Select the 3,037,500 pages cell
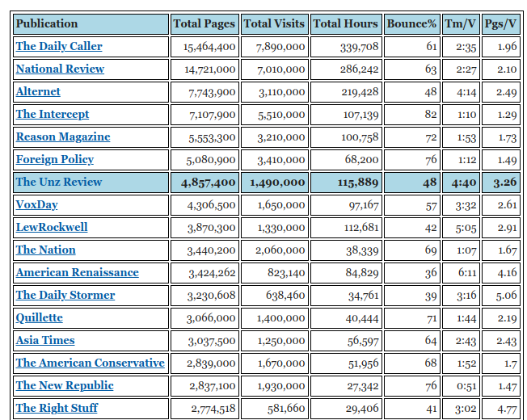The image size is (527, 420). [x=204, y=340]
